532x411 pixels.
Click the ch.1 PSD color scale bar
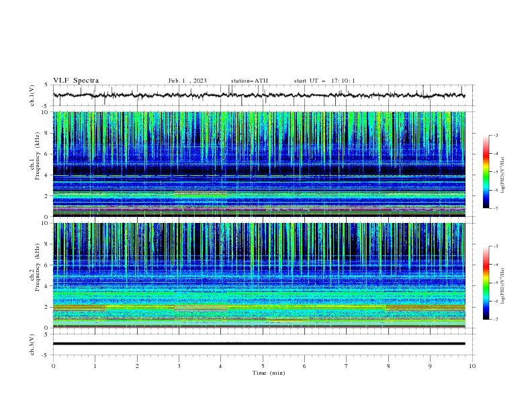[x=486, y=172]
